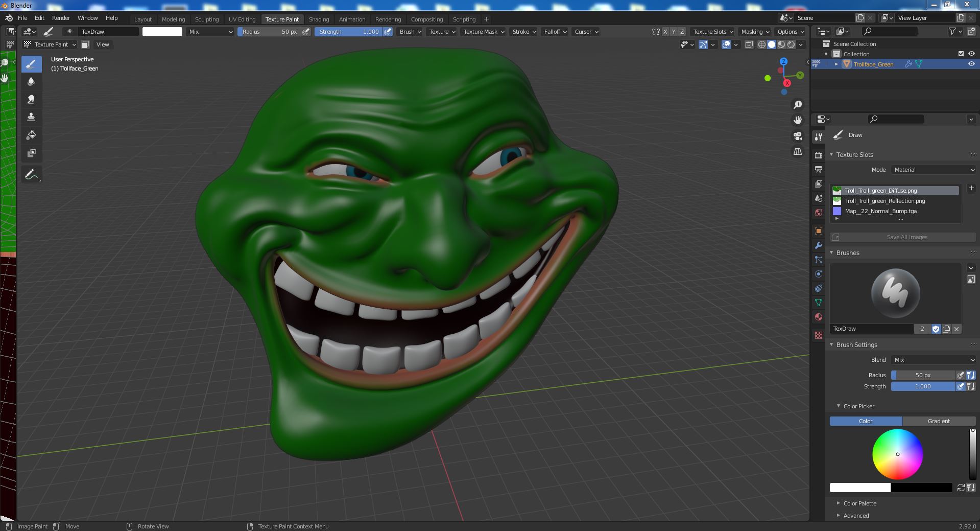The width and height of the screenshot is (980, 531).
Task: Select the Mask tool
Action: [x=31, y=153]
